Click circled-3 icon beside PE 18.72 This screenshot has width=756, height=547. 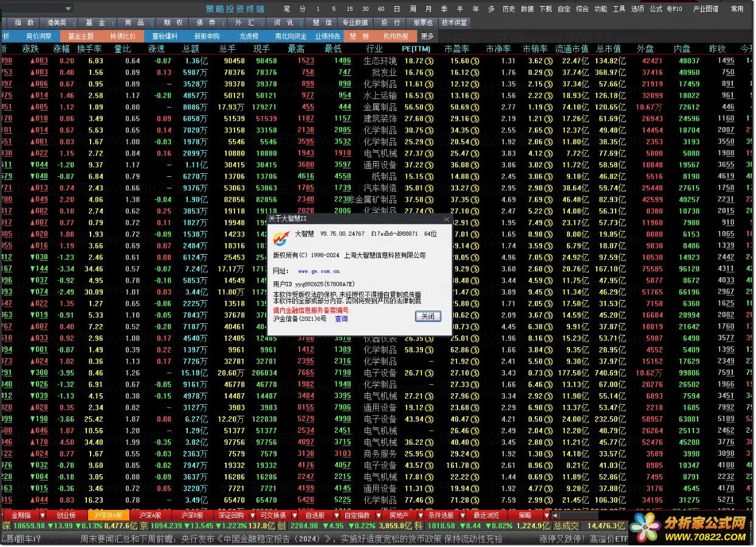[x=430, y=61]
